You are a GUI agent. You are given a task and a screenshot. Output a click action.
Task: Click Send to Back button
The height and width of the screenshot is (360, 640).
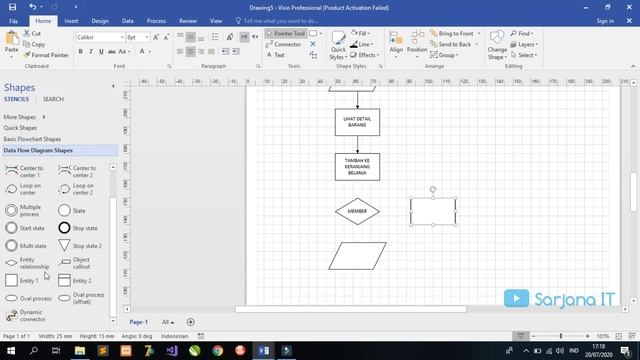pyautogui.click(x=451, y=44)
